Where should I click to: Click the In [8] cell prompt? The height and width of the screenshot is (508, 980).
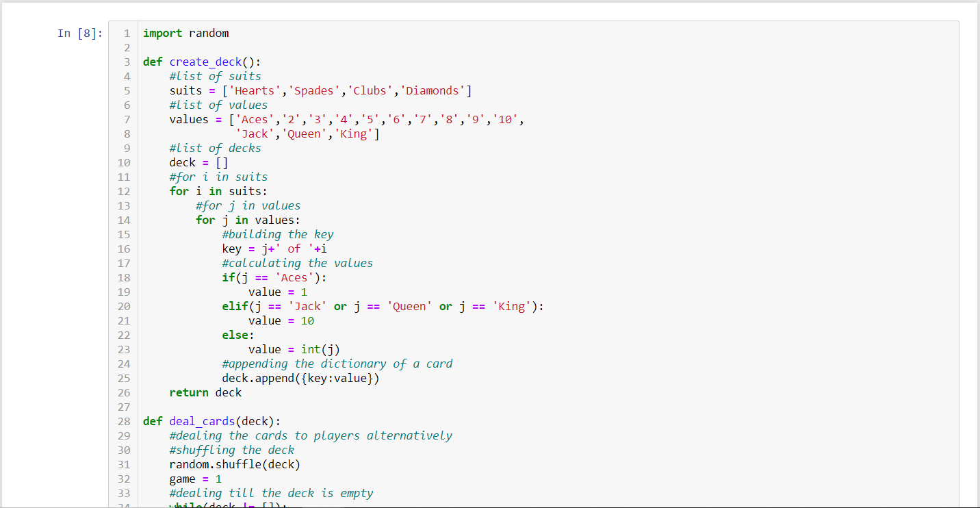(x=80, y=33)
